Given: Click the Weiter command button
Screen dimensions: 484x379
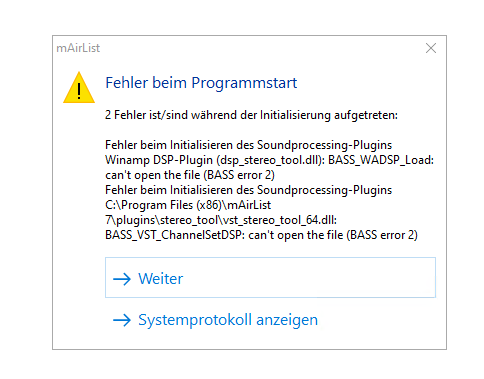Looking at the screenshot, I should (x=270, y=277).
